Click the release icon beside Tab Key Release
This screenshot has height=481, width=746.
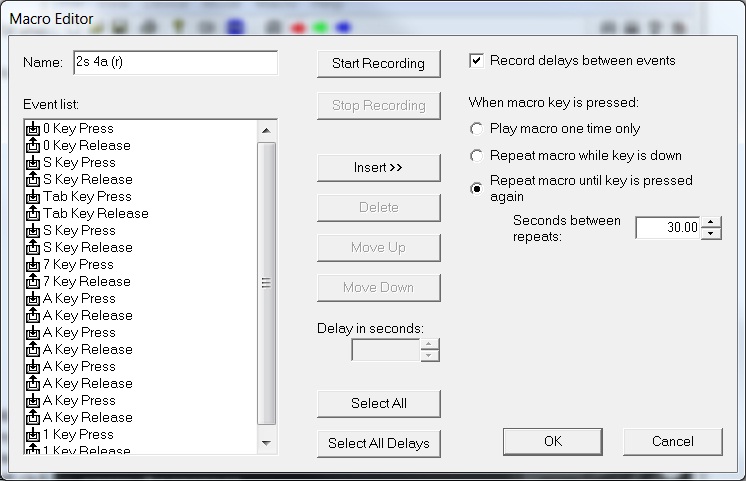point(33,213)
